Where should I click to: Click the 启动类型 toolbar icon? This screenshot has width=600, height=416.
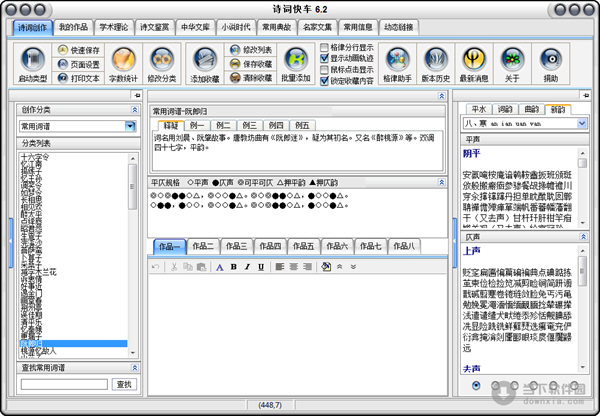(33, 63)
